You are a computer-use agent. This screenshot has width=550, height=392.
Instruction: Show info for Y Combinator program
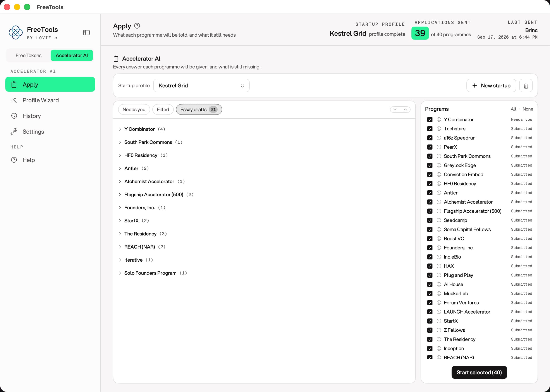coord(439,119)
